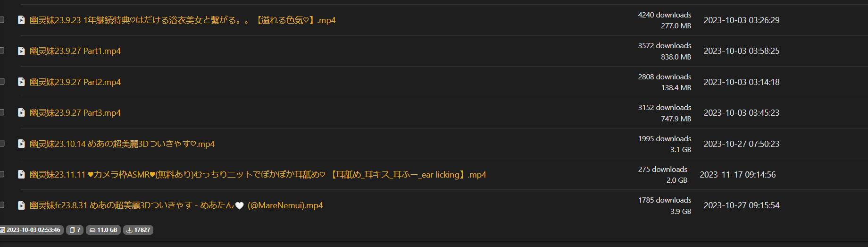Check the box for the 23.10.14 file
Viewport: 868px width, 247px height.
(x=2, y=143)
